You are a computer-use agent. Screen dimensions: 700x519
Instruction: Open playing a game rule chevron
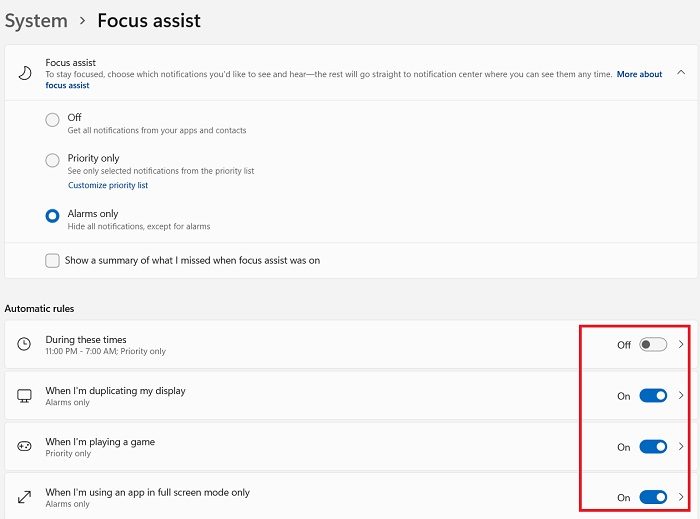tap(681, 446)
